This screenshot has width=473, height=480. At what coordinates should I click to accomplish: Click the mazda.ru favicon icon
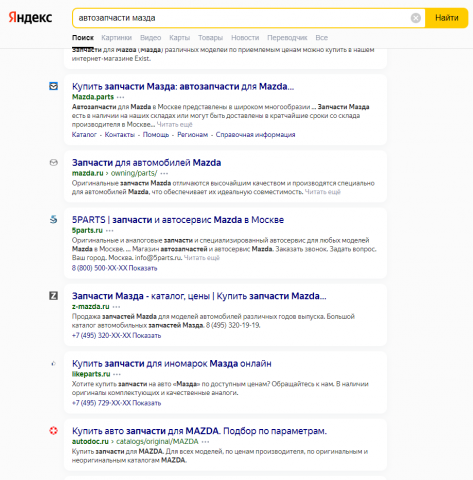[53, 163]
